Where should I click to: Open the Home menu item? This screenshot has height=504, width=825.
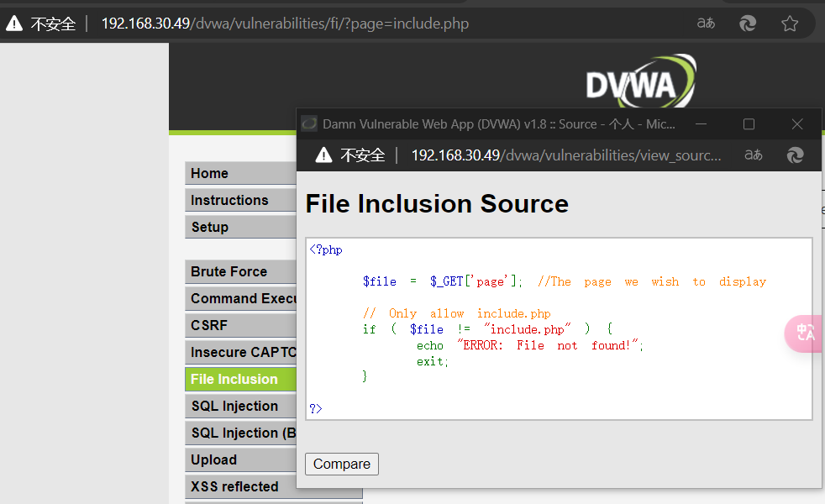tap(241, 173)
